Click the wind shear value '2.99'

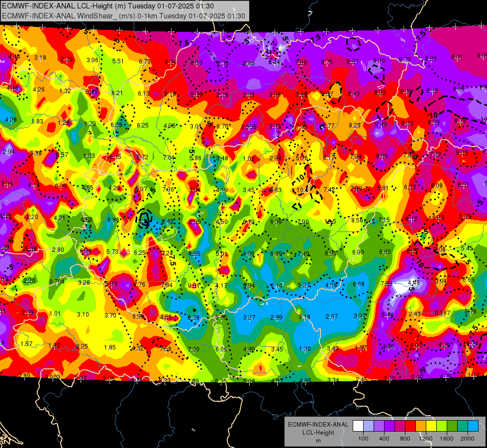[195, 222]
